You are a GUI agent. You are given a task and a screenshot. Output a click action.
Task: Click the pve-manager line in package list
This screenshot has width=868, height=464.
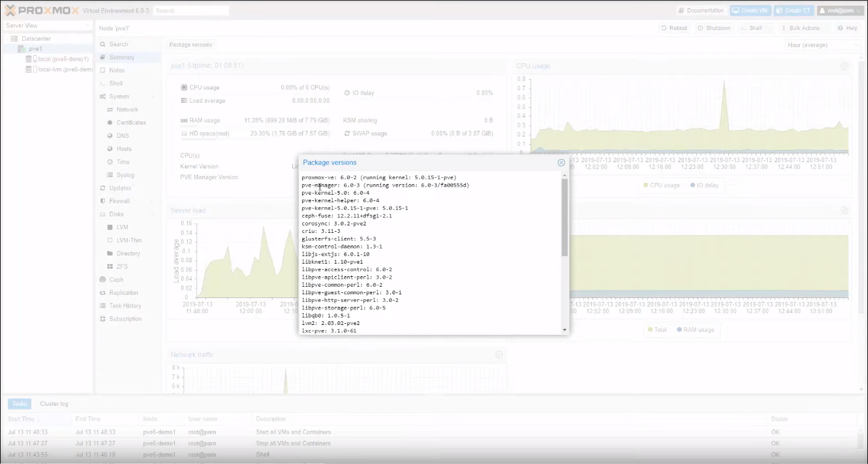pyautogui.click(x=385, y=185)
